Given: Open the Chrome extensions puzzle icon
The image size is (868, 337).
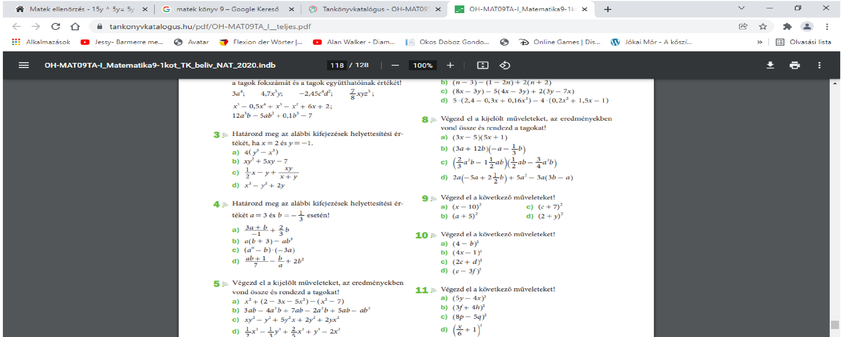Looking at the screenshot, I should click(x=787, y=26).
